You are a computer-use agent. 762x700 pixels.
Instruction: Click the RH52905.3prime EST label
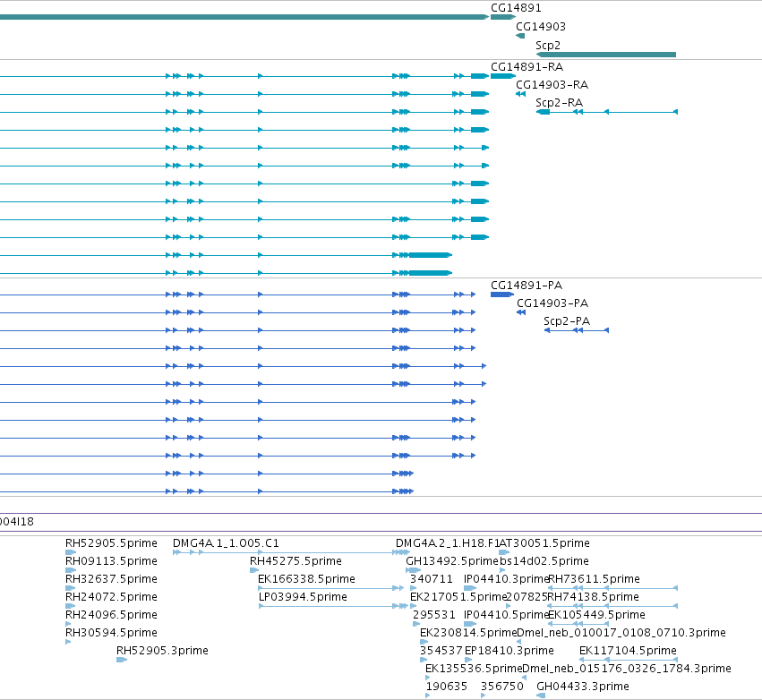[162, 651]
